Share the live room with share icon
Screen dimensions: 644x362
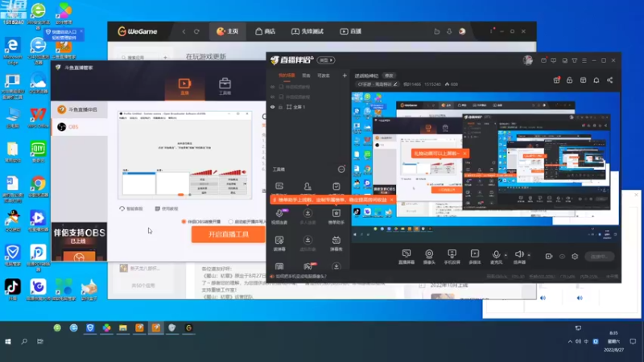610,80
